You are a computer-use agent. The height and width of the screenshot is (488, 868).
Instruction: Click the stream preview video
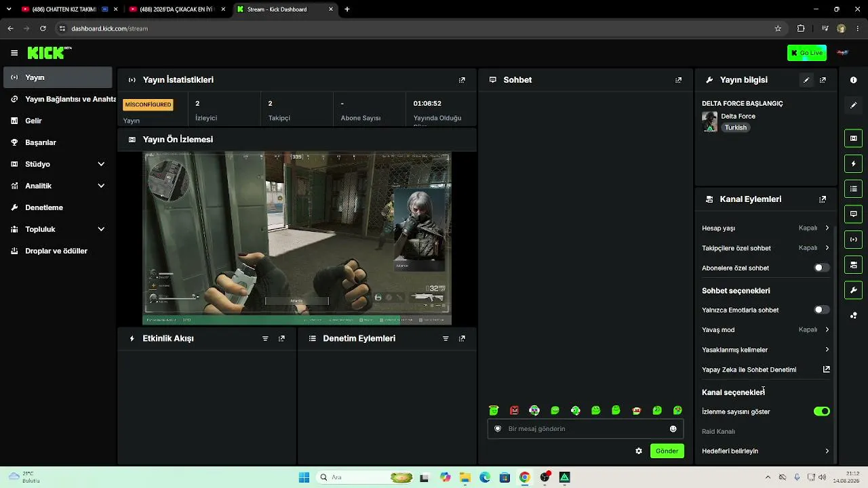[x=297, y=239]
